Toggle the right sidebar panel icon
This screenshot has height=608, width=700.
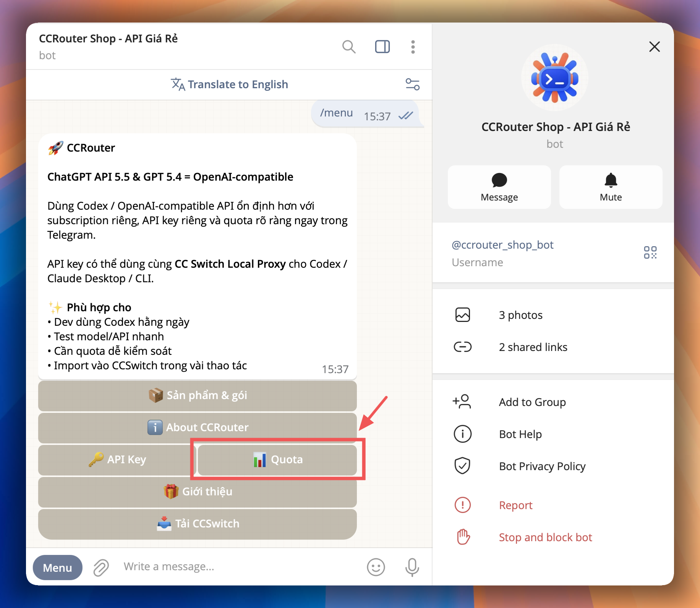382,47
